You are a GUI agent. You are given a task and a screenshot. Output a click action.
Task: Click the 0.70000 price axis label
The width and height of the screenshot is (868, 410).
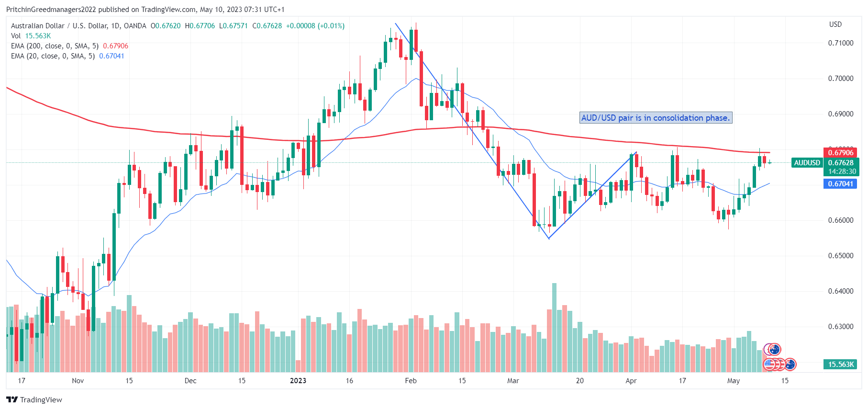[841, 79]
